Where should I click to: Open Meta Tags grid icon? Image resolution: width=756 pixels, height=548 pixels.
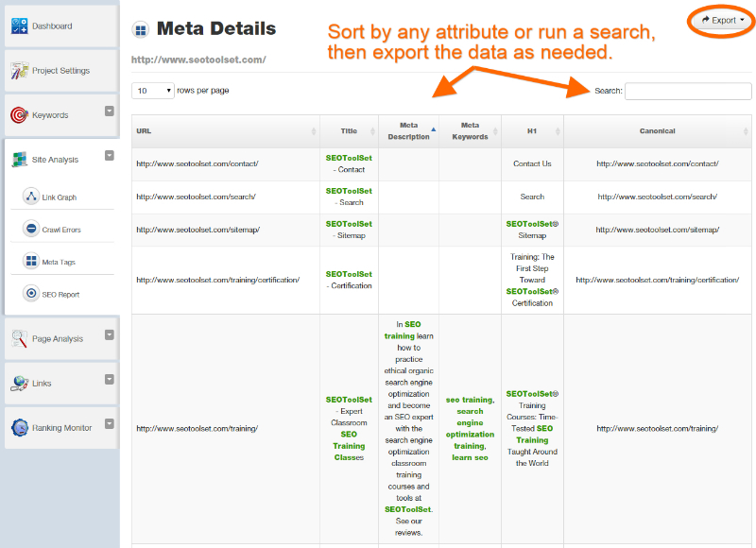31,261
